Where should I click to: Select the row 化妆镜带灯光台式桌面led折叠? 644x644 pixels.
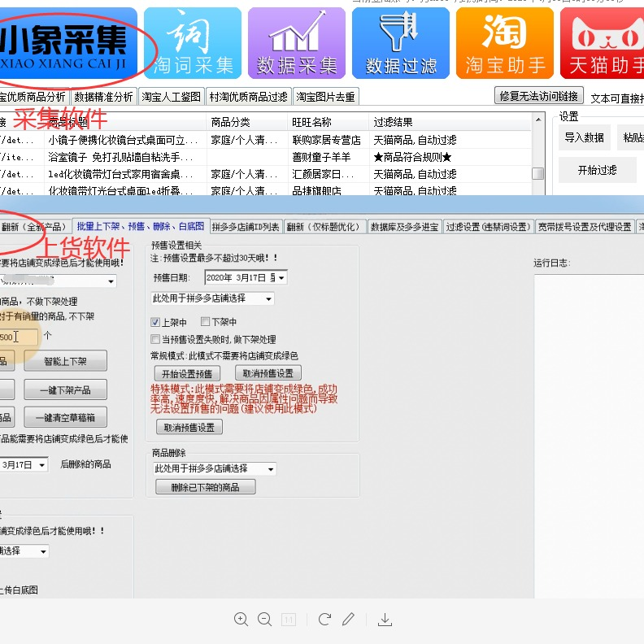(x=265, y=189)
